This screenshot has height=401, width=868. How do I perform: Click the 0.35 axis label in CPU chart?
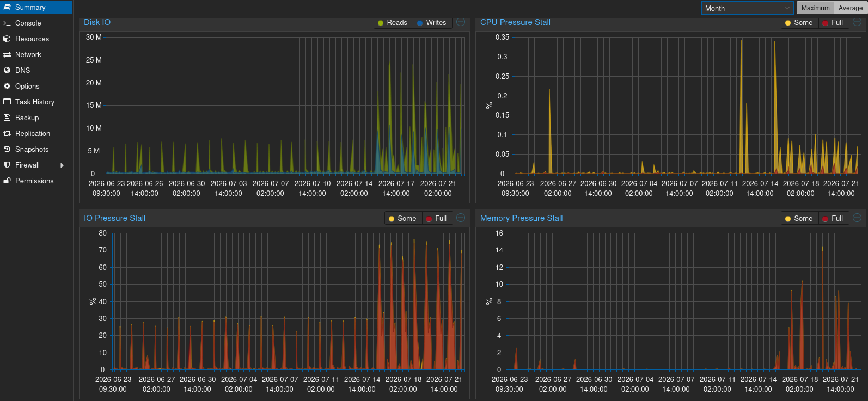click(x=502, y=38)
